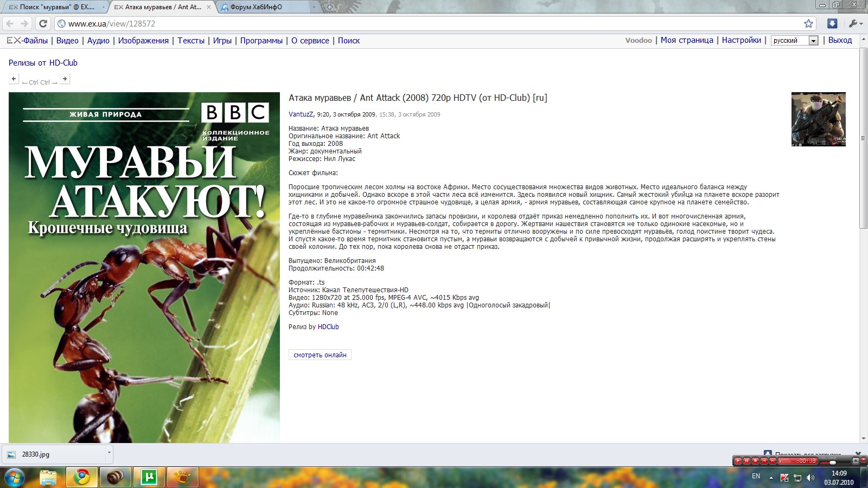Image resolution: width=868 pixels, height=488 pixels.
Task: Go to the previous release with left arrow
Action: (14, 79)
